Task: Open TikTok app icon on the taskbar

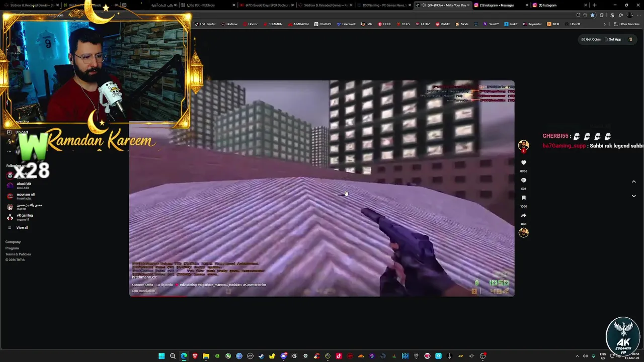Action: 339,356
